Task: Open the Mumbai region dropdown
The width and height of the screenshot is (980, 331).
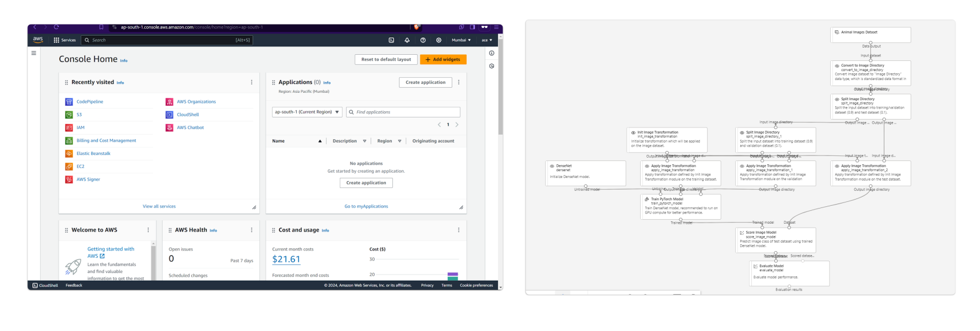Action: pyautogui.click(x=461, y=40)
